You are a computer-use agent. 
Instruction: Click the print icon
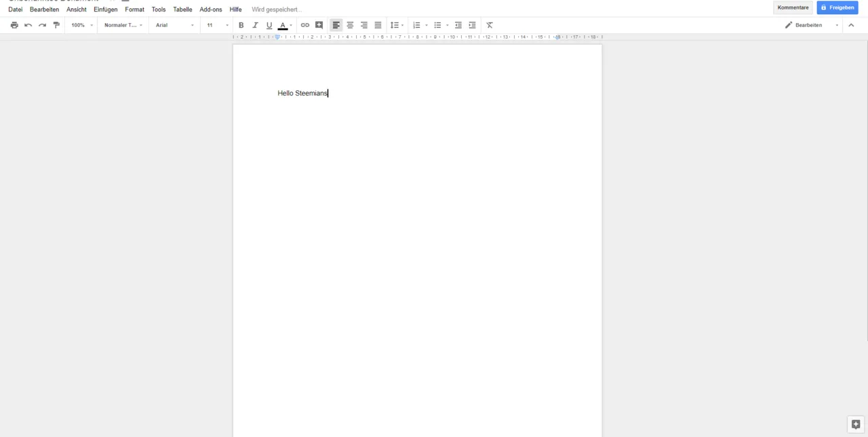(14, 25)
